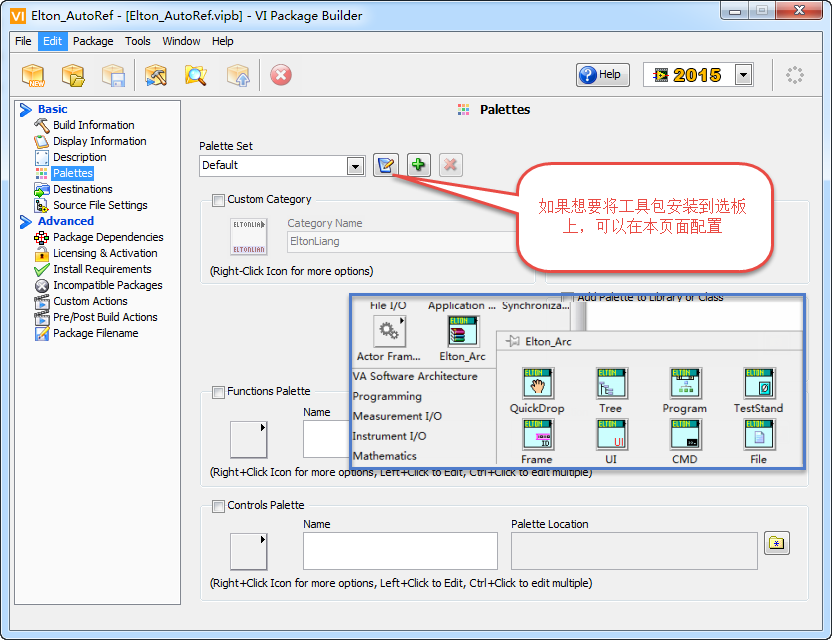The image size is (832, 640).
Task: Open the File menu
Action: pyautogui.click(x=23, y=41)
